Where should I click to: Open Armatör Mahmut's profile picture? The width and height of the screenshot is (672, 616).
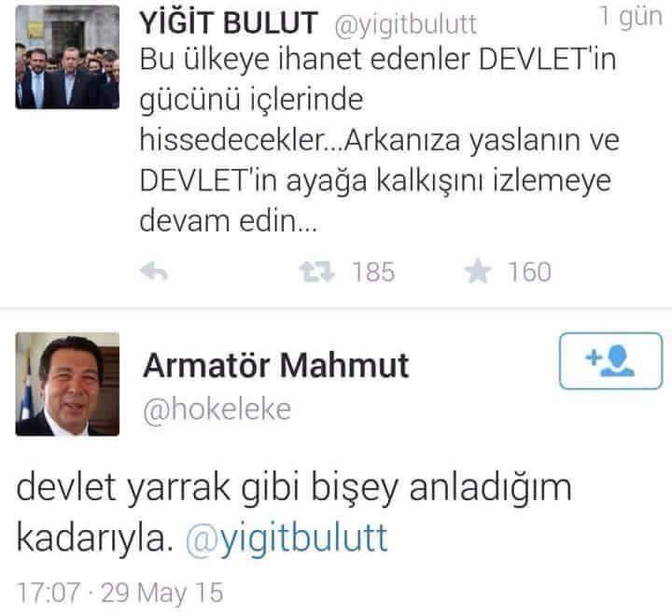67,385
